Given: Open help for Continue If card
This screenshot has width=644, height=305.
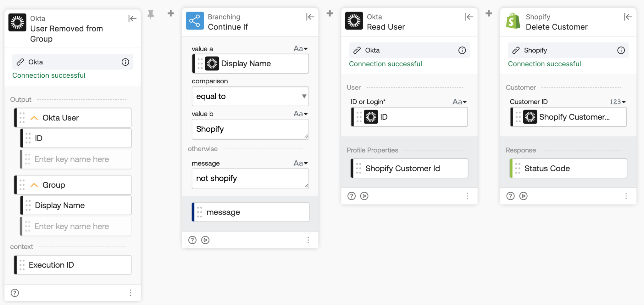Looking at the screenshot, I should click(x=192, y=240).
